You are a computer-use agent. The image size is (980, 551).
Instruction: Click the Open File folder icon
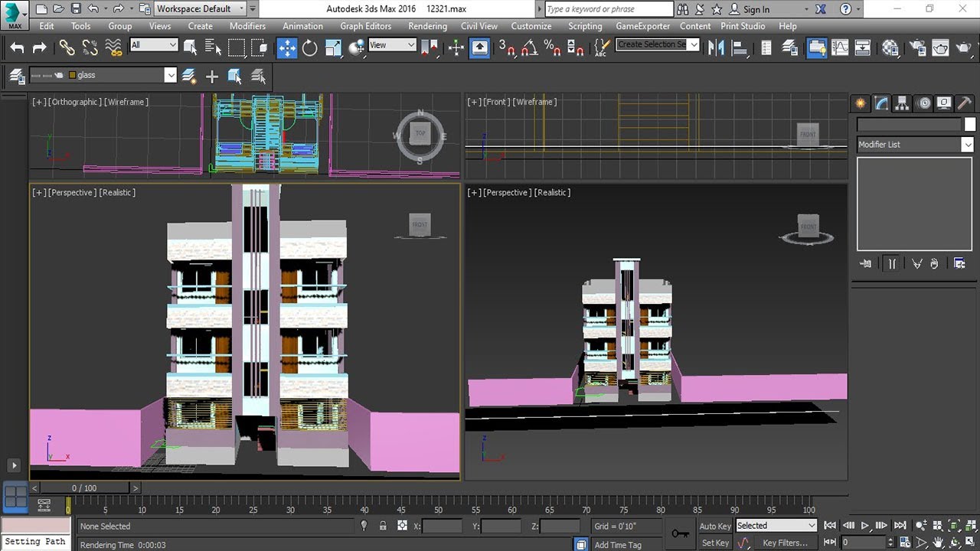pos(59,9)
